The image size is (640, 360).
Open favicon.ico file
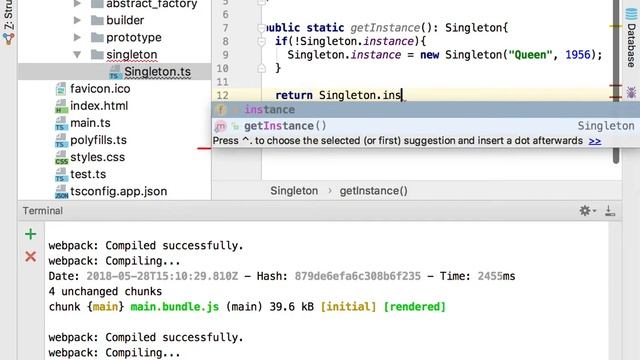point(100,89)
